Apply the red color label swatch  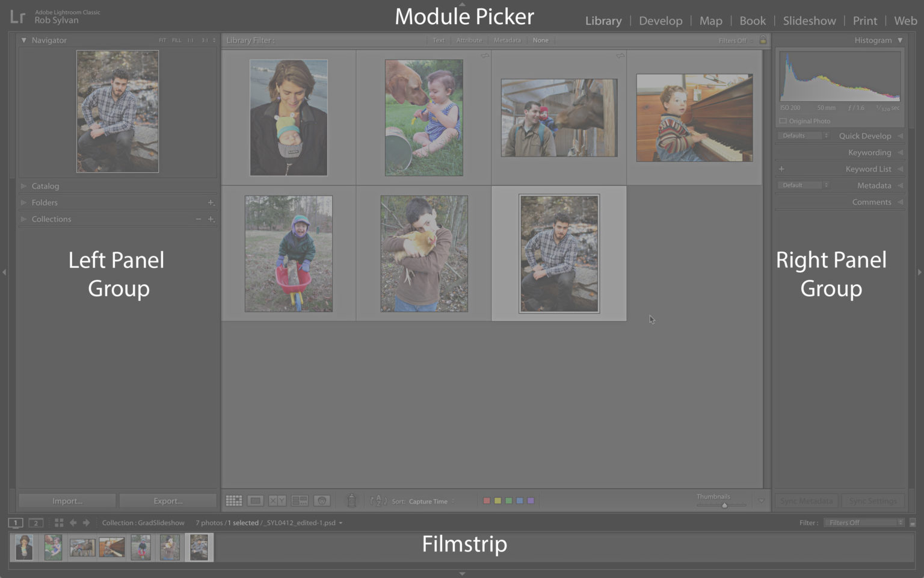click(487, 501)
